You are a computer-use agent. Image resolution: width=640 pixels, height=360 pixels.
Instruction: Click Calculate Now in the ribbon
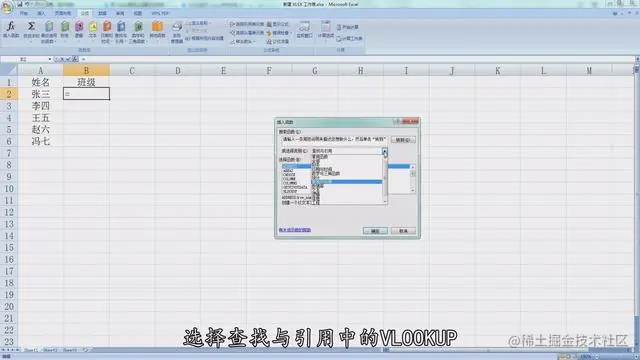pyautogui.click(x=347, y=27)
